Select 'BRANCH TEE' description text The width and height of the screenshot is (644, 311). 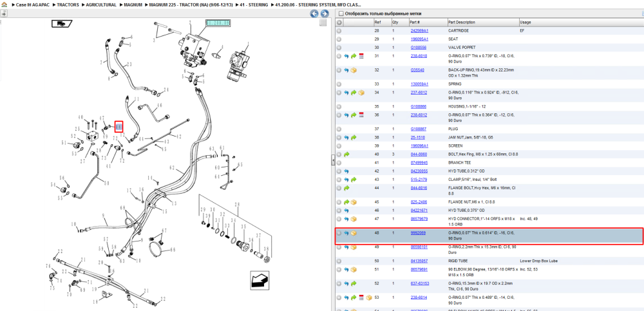(460, 163)
